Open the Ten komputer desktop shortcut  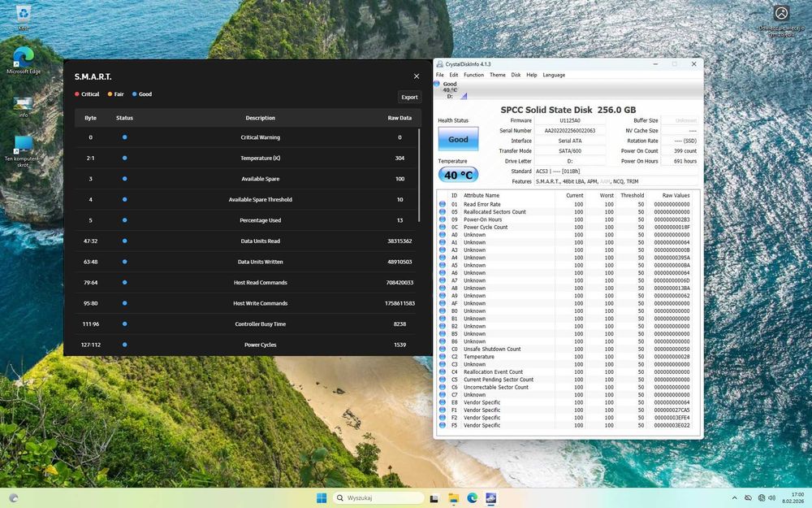[x=24, y=150]
